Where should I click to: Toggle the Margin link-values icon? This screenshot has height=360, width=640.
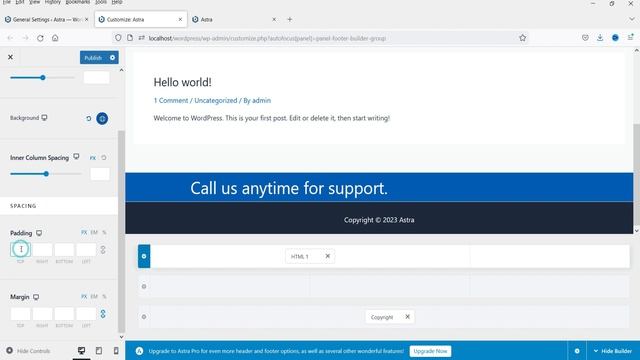coord(103,314)
